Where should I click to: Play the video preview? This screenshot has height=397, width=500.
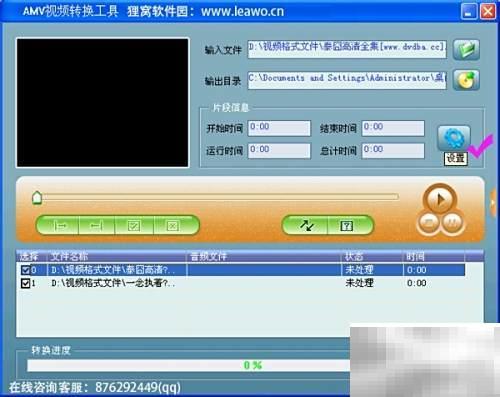tap(440, 199)
